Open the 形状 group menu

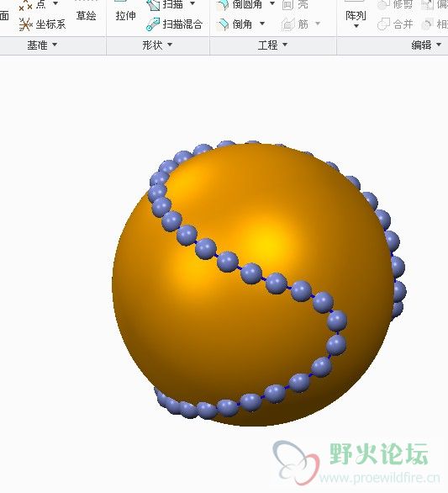(x=157, y=45)
